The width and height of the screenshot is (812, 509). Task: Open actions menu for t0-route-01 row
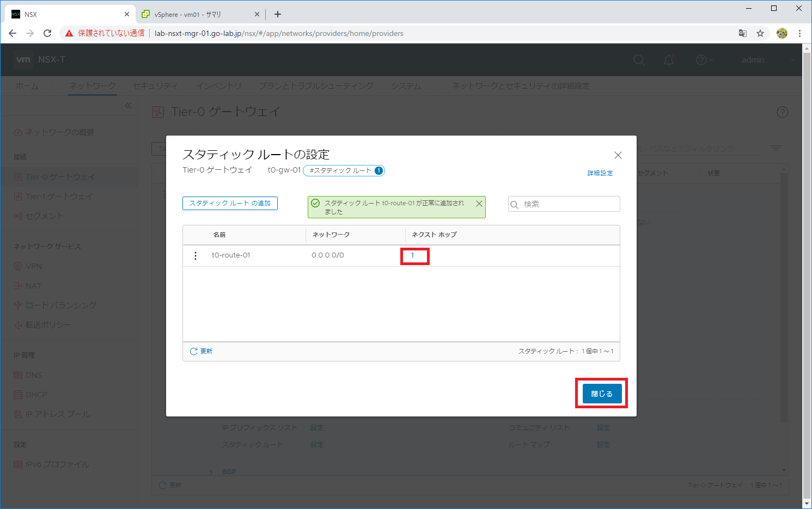pos(196,256)
